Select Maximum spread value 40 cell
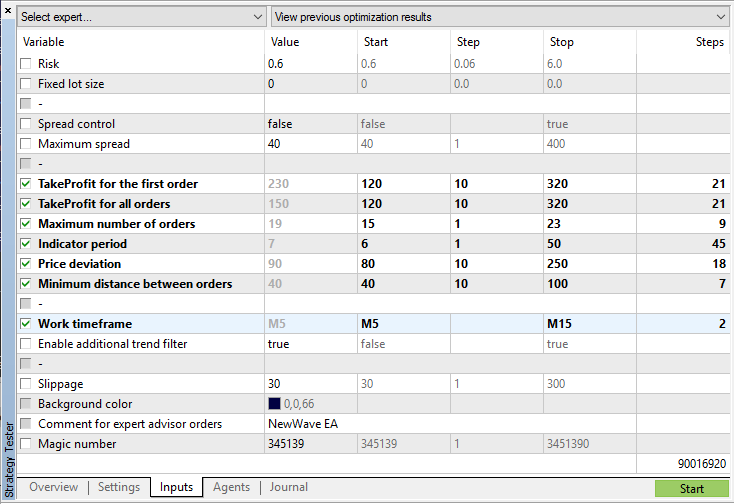 (x=311, y=144)
